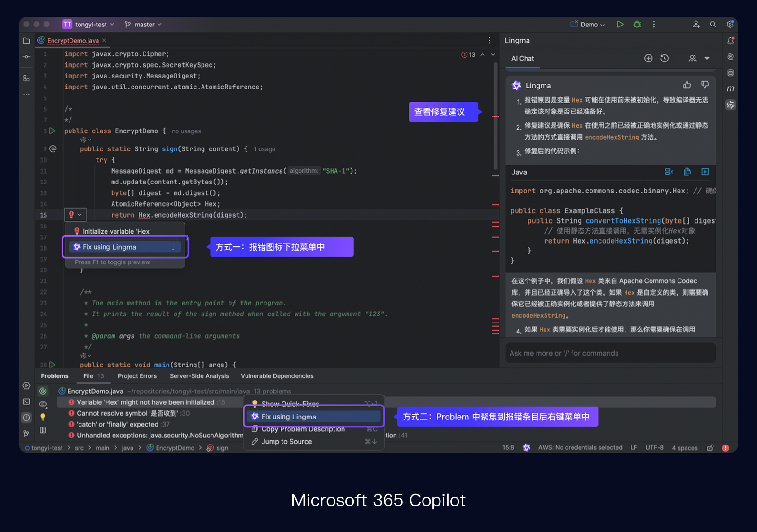This screenshot has height=532, width=757.
Task: Click the Run Demo play icon
Action: coord(620,24)
